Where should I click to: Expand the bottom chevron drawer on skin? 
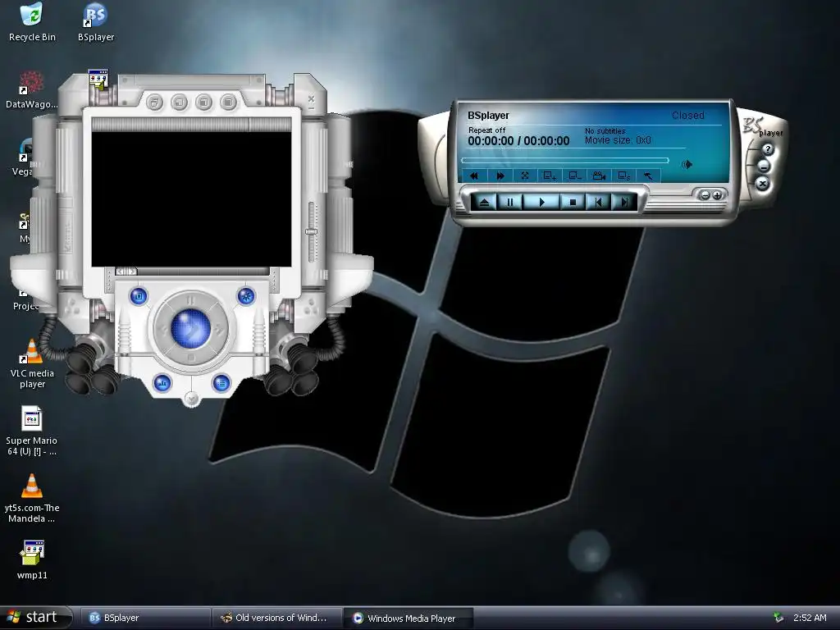click(191, 398)
